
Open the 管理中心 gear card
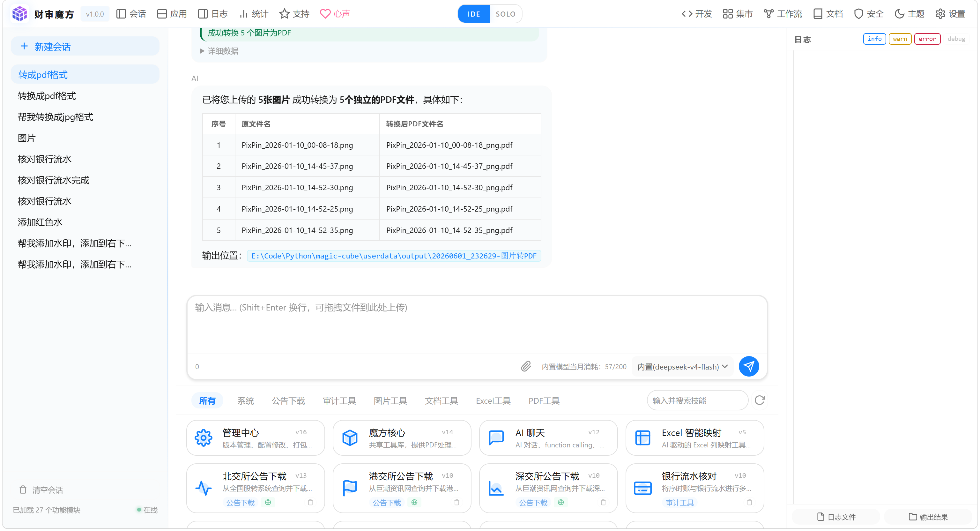256,438
